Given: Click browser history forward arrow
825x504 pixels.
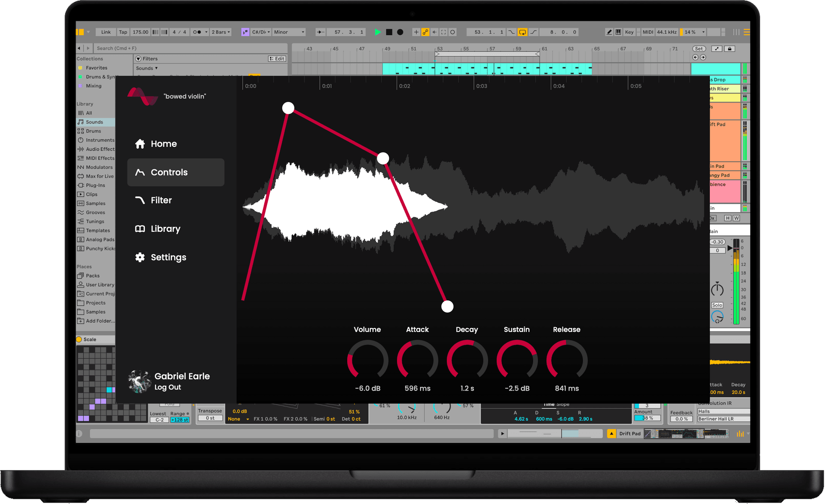Looking at the screenshot, I should (x=88, y=48).
